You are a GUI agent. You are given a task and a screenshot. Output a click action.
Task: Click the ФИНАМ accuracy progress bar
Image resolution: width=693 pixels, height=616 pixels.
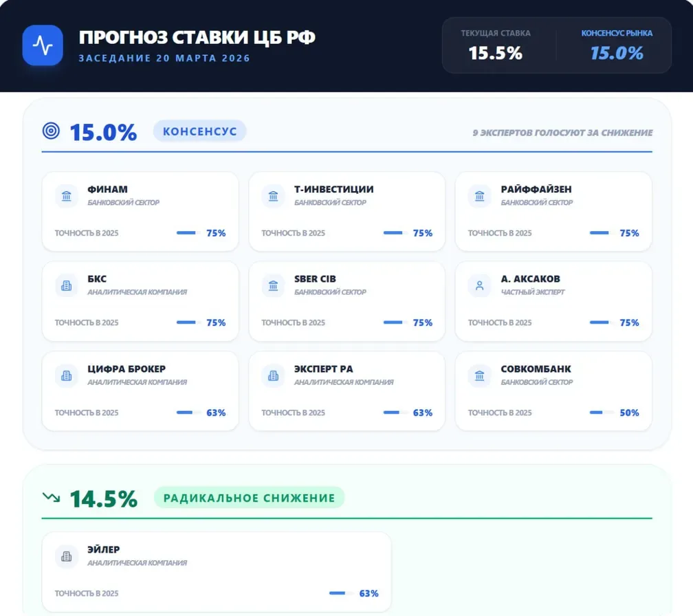[x=188, y=233]
